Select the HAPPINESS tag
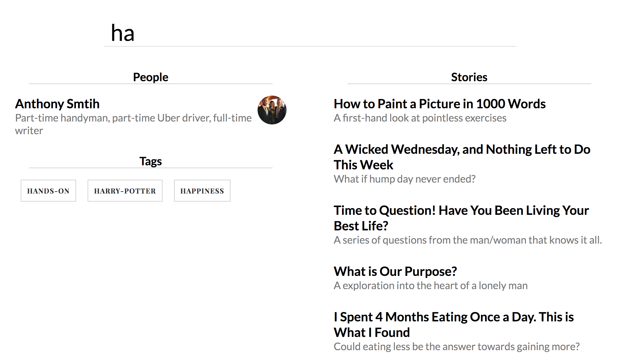 point(202,191)
